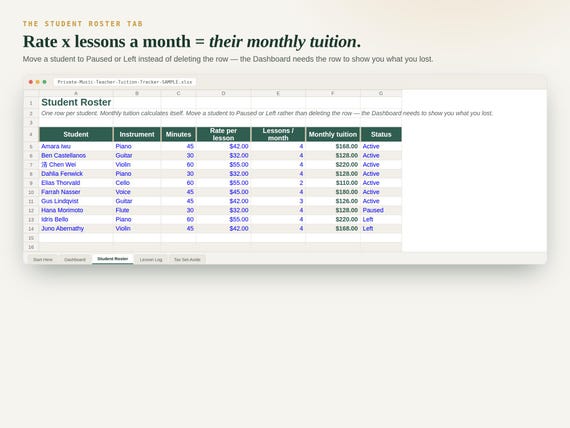Switch to the Tax Set-Aside sheet tab
The image size is (570, 428).
(187, 259)
